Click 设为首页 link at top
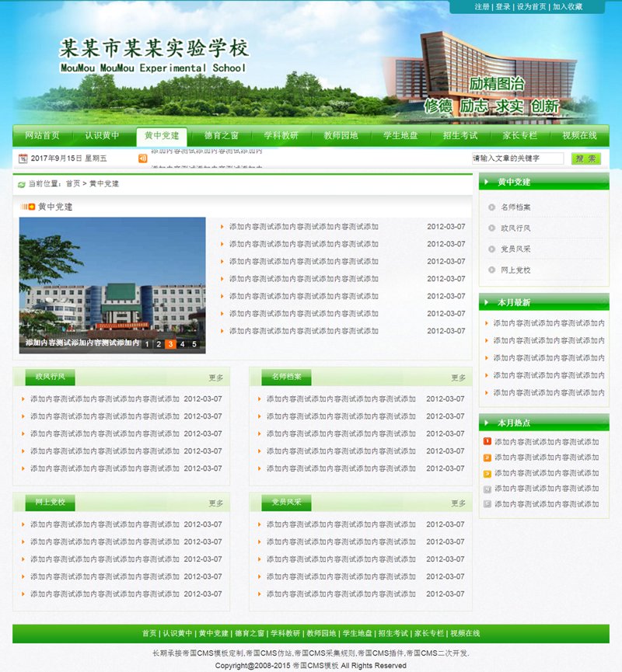The image size is (622, 672). coord(532,7)
